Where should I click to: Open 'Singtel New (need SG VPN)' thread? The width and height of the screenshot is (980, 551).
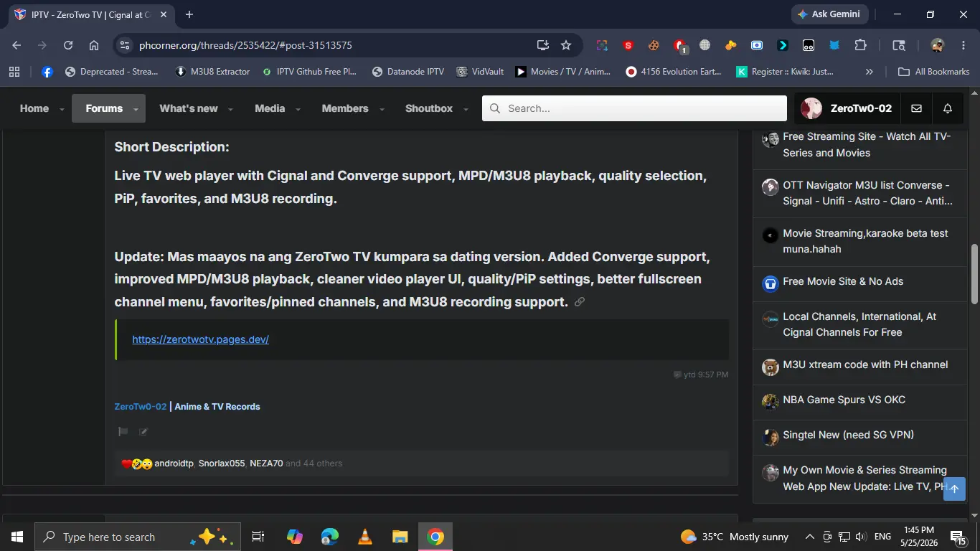point(848,435)
